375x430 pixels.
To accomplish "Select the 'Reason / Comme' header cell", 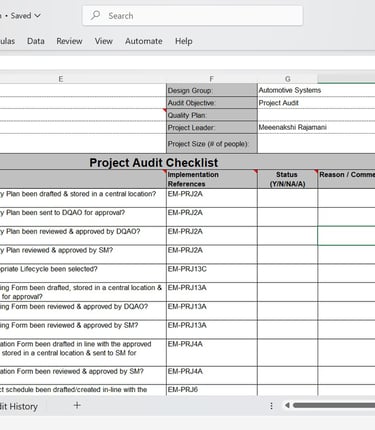I will point(347,179).
